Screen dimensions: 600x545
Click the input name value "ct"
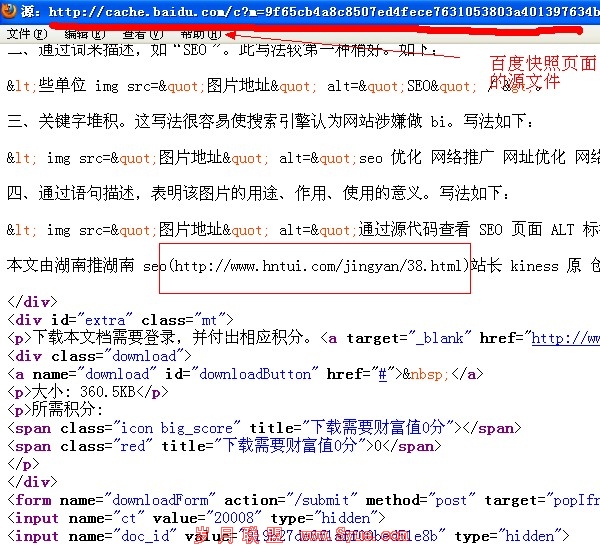click(x=128, y=518)
